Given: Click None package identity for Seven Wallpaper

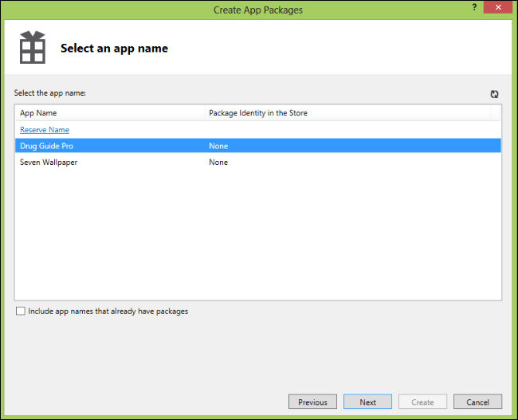Looking at the screenshot, I should tap(218, 163).
